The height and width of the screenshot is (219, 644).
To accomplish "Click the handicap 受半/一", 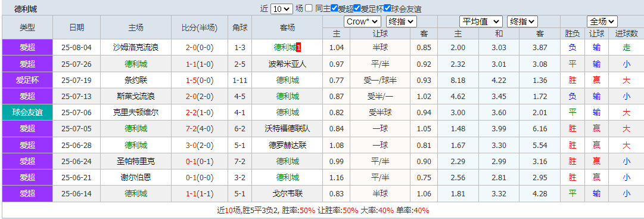I will tap(380, 96).
